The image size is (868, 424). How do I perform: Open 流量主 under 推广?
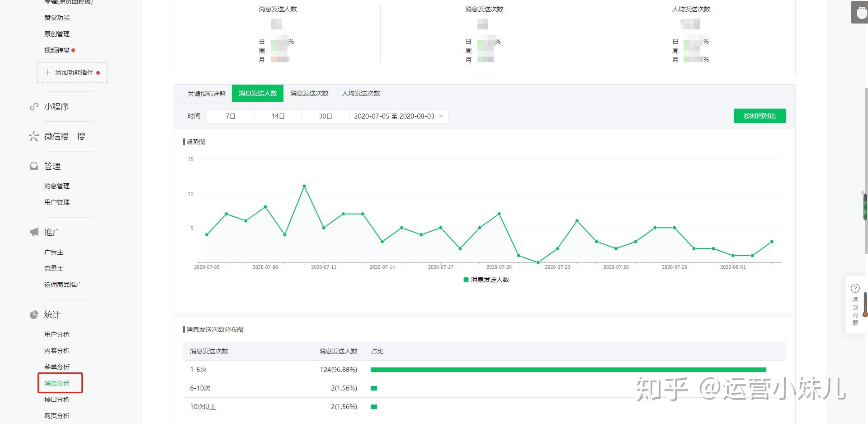(54, 268)
